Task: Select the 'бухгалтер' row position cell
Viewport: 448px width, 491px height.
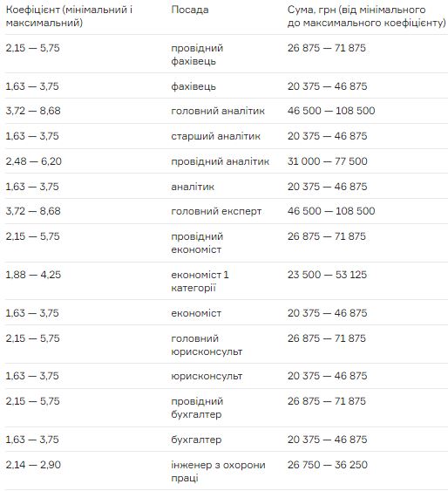Action: click(196, 440)
